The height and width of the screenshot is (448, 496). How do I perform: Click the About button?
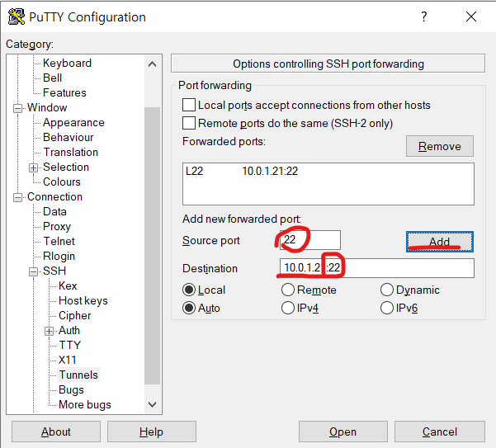56,431
